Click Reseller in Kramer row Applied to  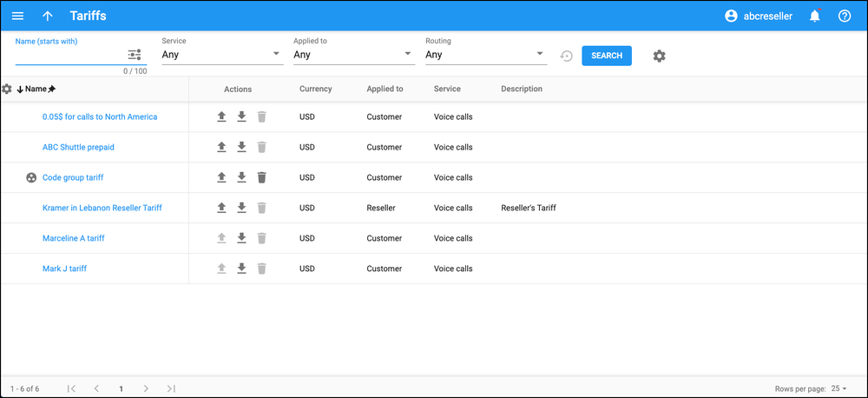[381, 208]
